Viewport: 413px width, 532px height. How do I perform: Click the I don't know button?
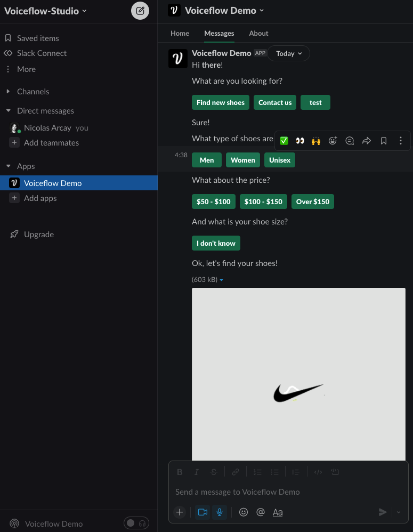[x=216, y=243]
